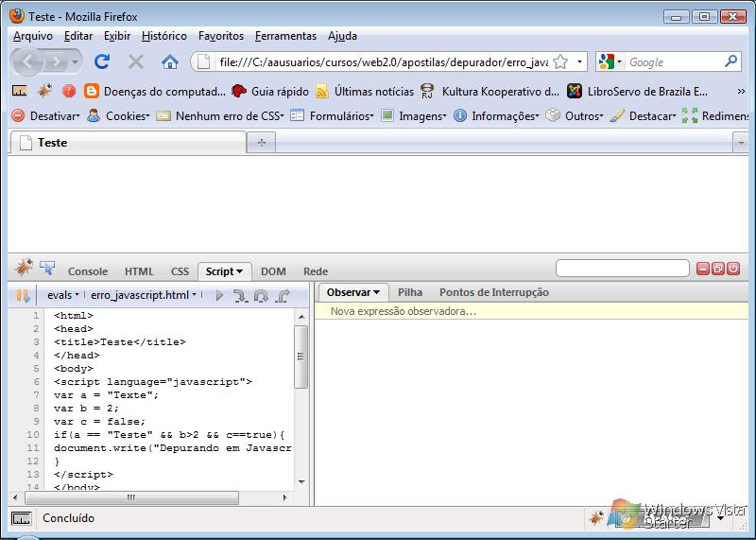Screen dimensions: 756x540
Task: Show more bookmarks with the chevron
Action: click(x=741, y=91)
